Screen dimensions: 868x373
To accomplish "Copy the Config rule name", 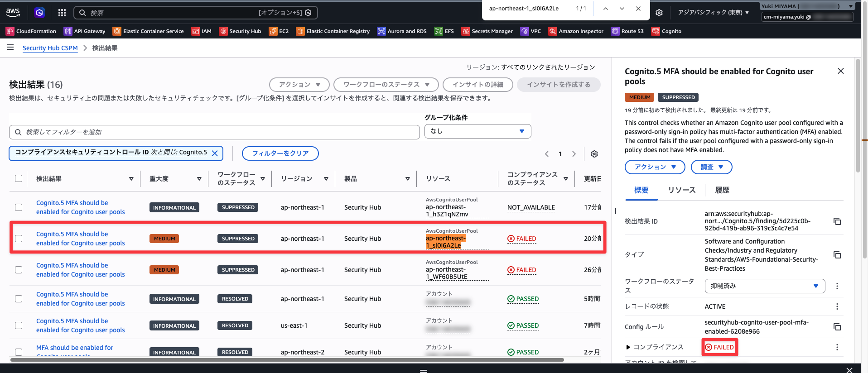I will point(837,327).
